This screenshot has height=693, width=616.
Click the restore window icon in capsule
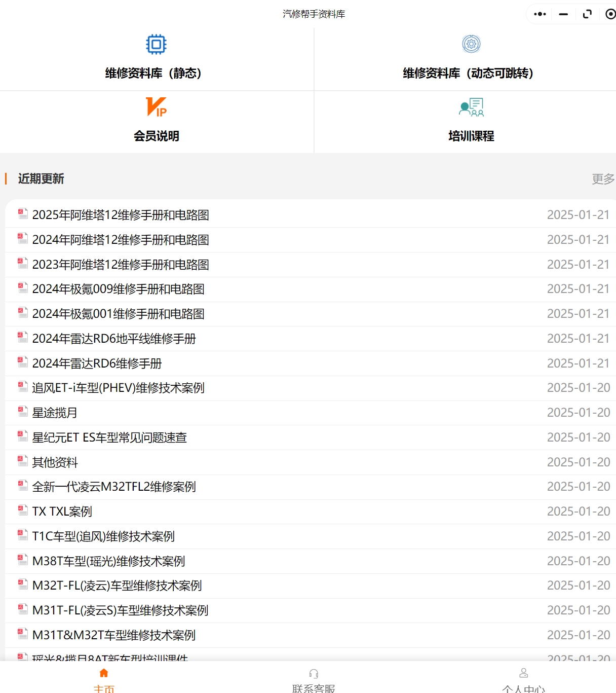586,14
